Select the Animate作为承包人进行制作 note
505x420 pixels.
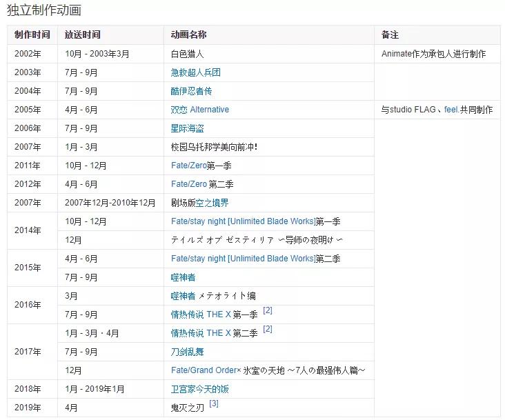(433, 54)
